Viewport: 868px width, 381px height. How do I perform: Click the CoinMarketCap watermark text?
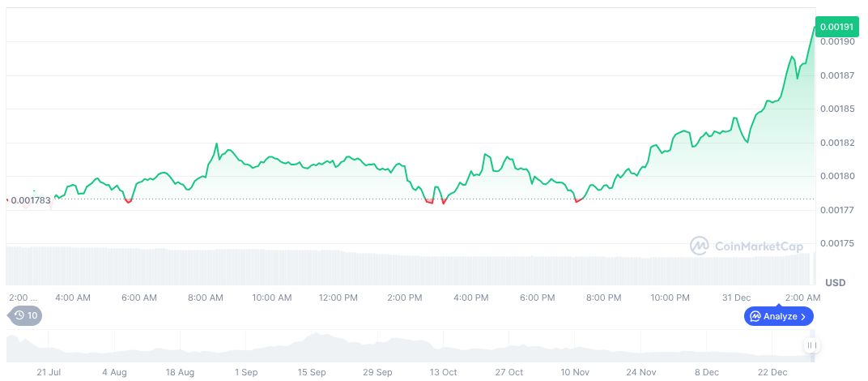coord(758,245)
